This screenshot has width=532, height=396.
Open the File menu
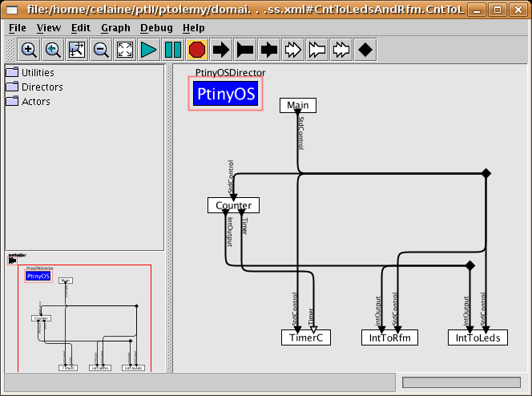[18, 28]
